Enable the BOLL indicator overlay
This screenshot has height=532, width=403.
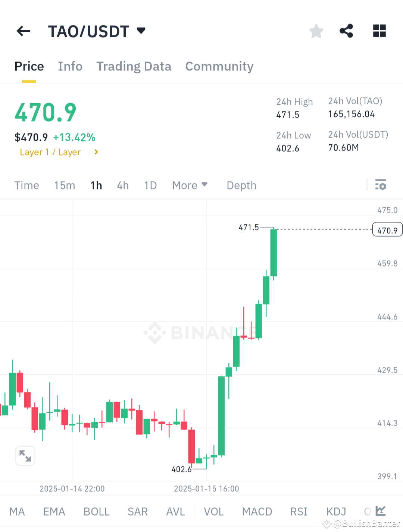pos(96,511)
